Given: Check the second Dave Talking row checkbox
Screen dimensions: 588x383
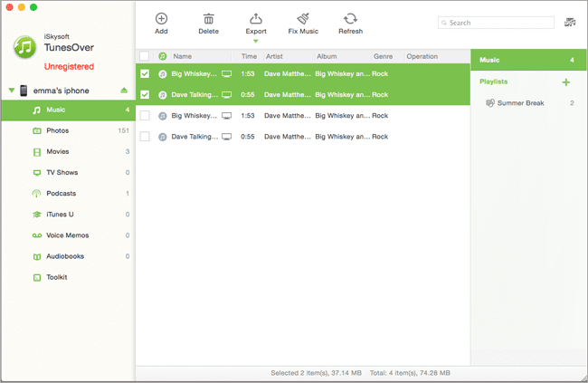Looking at the screenshot, I should coord(145,137).
